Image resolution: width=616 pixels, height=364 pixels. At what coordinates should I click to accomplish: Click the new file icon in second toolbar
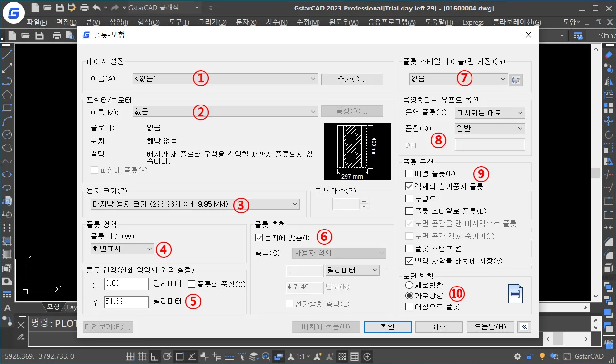pos(12,35)
